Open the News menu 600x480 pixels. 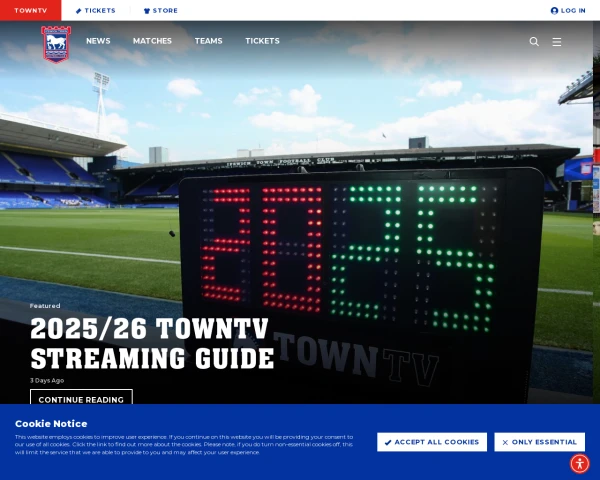(x=98, y=41)
